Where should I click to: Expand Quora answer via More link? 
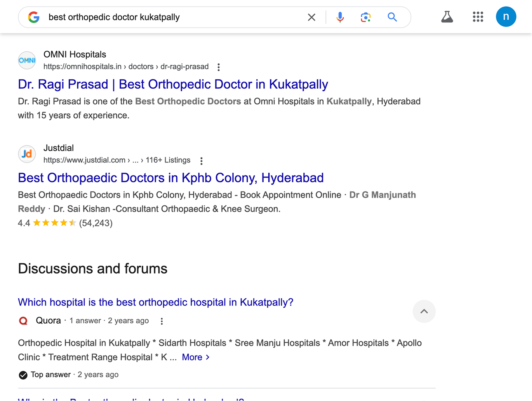pos(195,357)
